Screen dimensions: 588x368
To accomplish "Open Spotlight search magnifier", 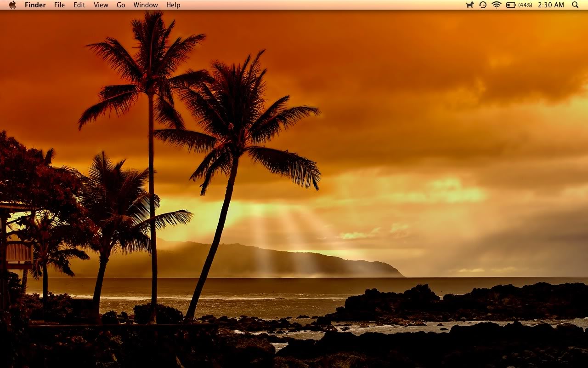I will click(575, 5).
